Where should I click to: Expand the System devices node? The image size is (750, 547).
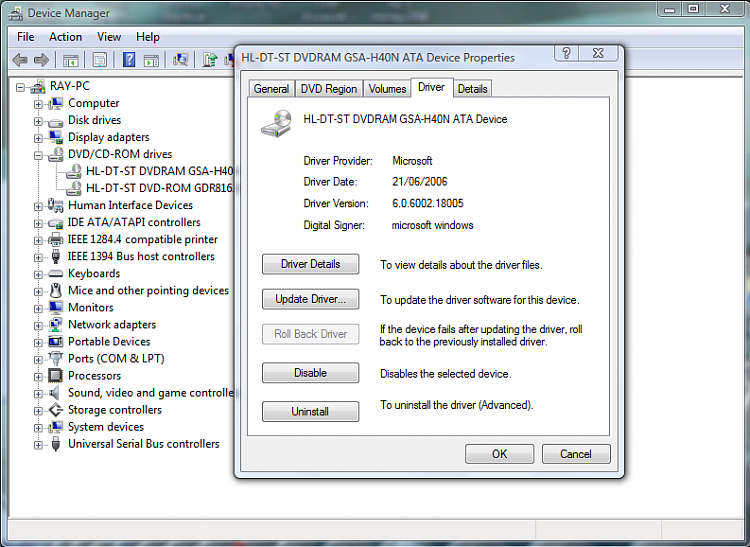click(x=38, y=428)
